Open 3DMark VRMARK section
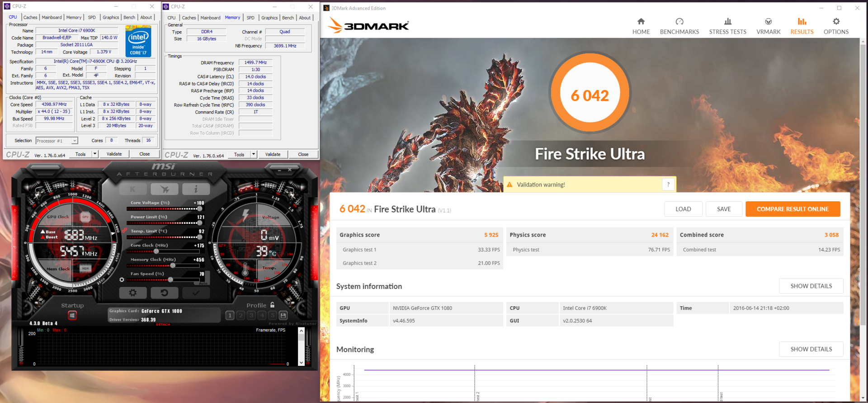The image size is (868, 403). [769, 26]
